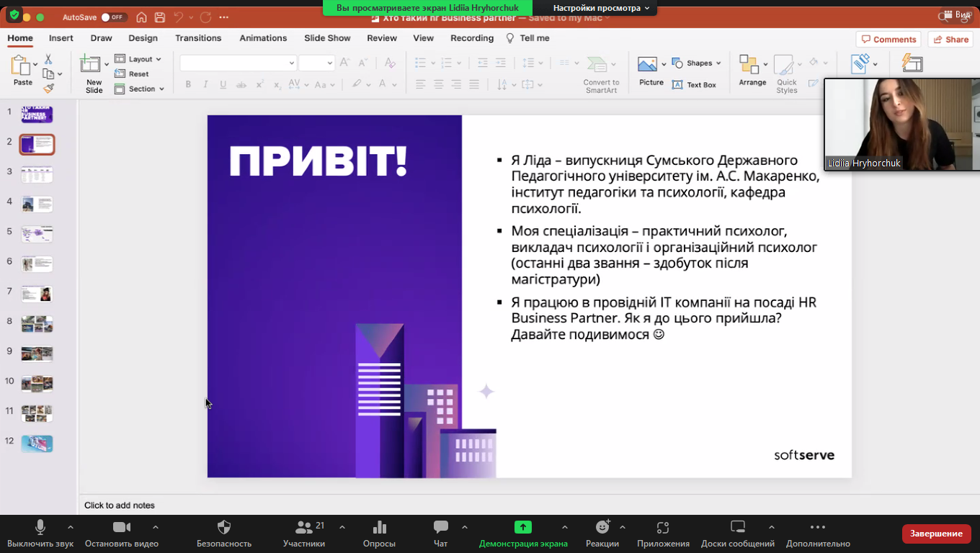The height and width of the screenshot is (553, 980).
Task: Open the Insert ribbon tab
Action: [61, 38]
